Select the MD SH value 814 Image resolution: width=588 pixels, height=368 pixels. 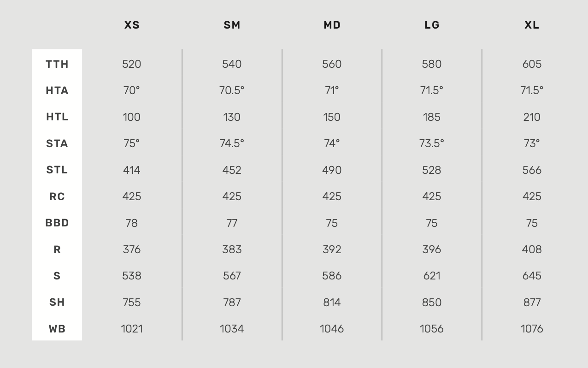tap(332, 303)
